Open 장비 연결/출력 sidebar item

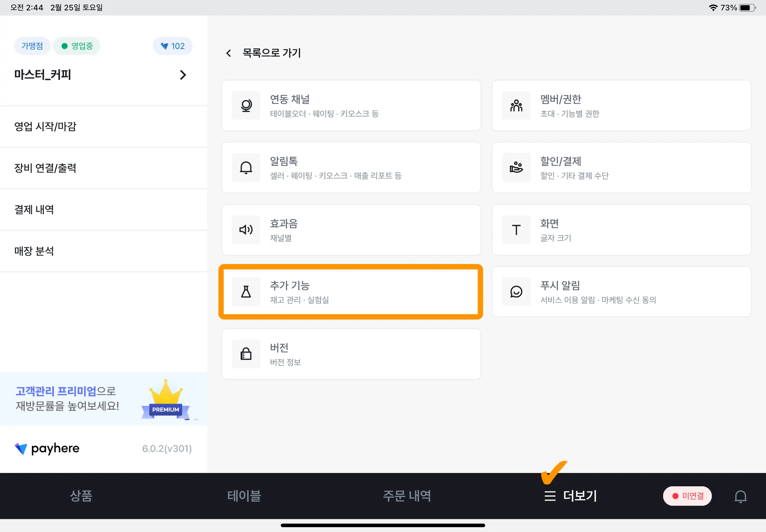point(104,168)
